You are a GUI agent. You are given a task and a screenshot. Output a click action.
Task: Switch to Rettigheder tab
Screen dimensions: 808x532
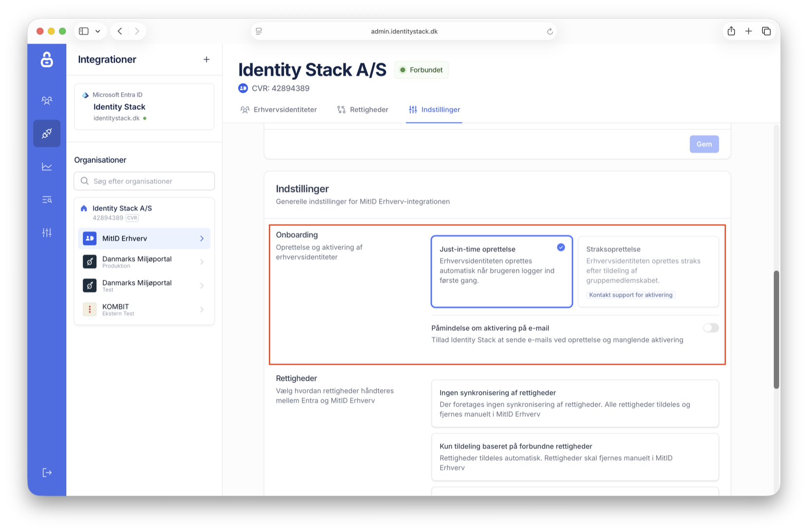click(363, 110)
